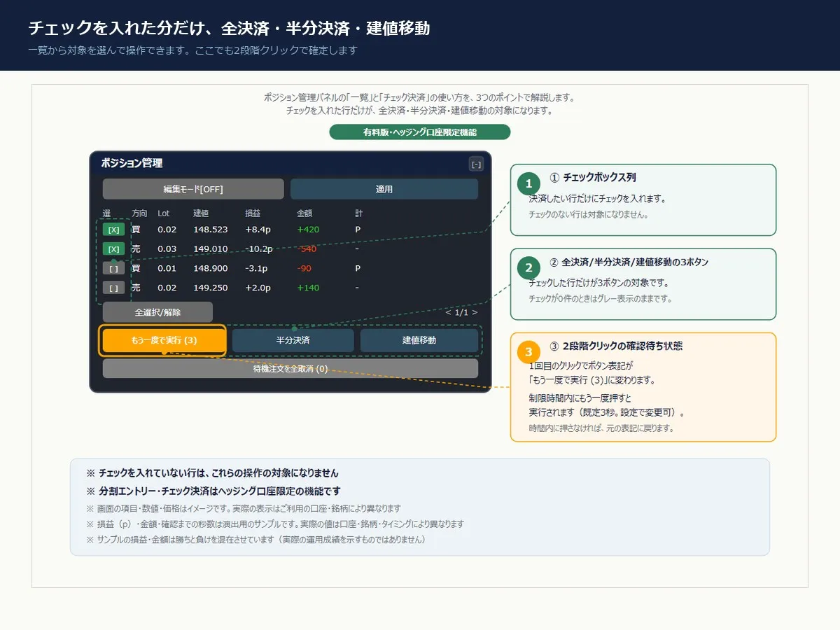Click the +420 amount value

click(308, 229)
